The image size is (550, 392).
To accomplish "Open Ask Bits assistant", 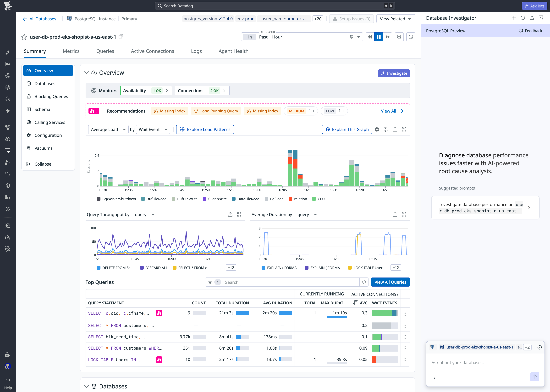I will pos(534,6).
